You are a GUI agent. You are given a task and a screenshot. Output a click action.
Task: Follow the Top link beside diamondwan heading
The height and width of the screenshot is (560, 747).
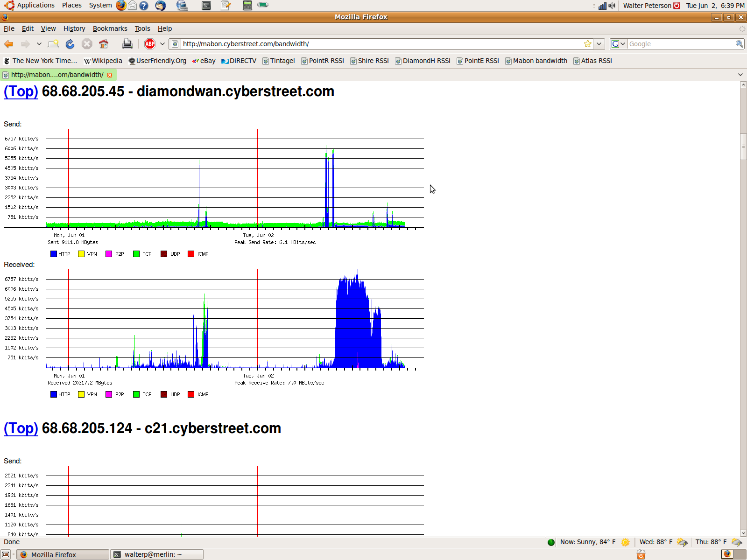pos(21,91)
